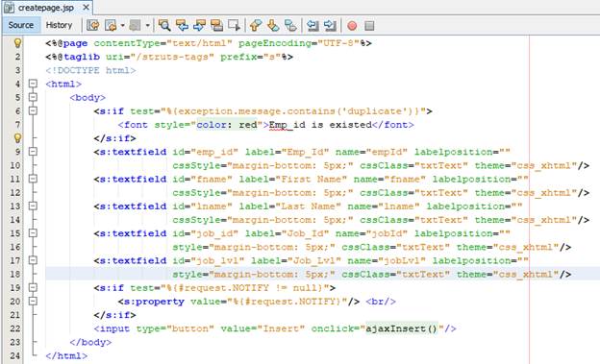Click Find Previous Occurrence icon
This screenshot has width=600, height=364.
click(182, 26)
